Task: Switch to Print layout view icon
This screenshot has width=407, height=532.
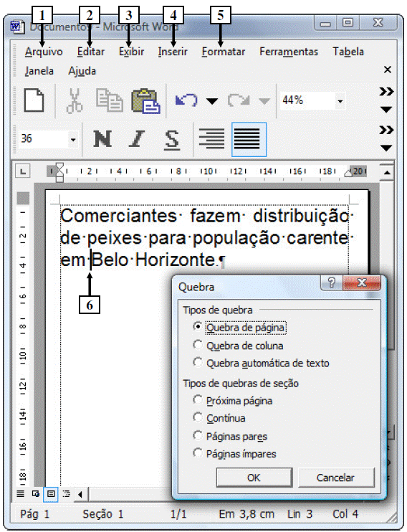Action: (51, 494)
